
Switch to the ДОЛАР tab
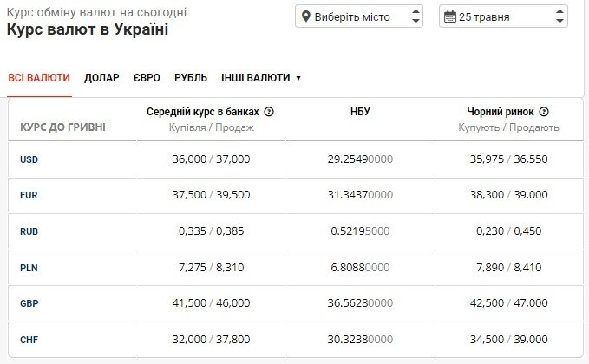[101, 77]
